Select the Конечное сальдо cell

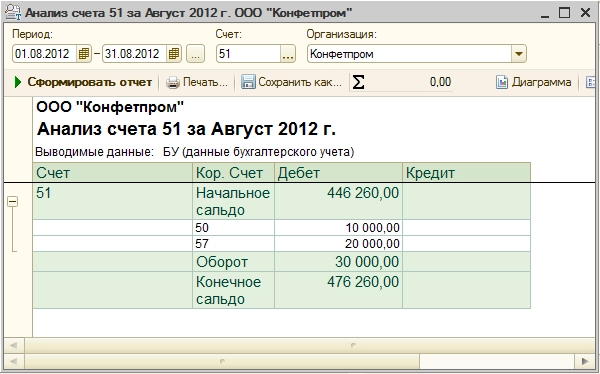(233, 290)
